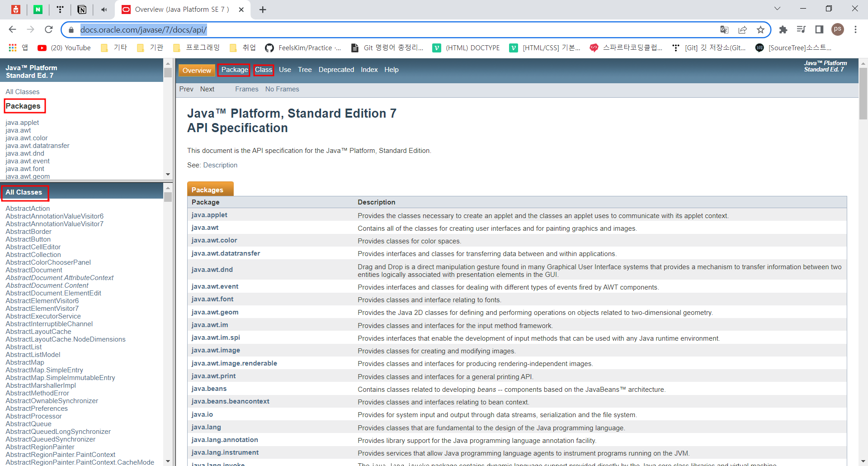Open the Git 명령어 총정리 bookmark

pyautogui.click(x=387, y=48)
